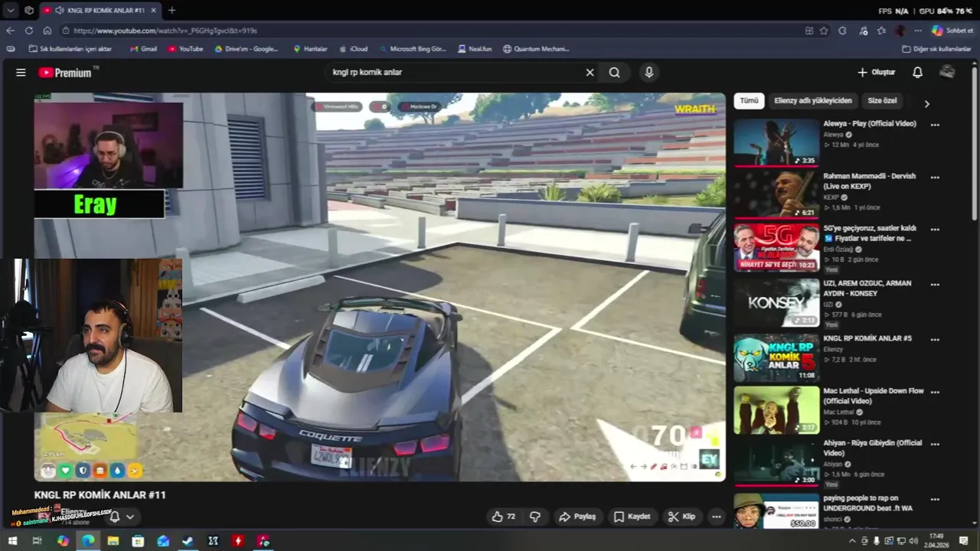Open Gmail bookmark

tap(143, 49)
